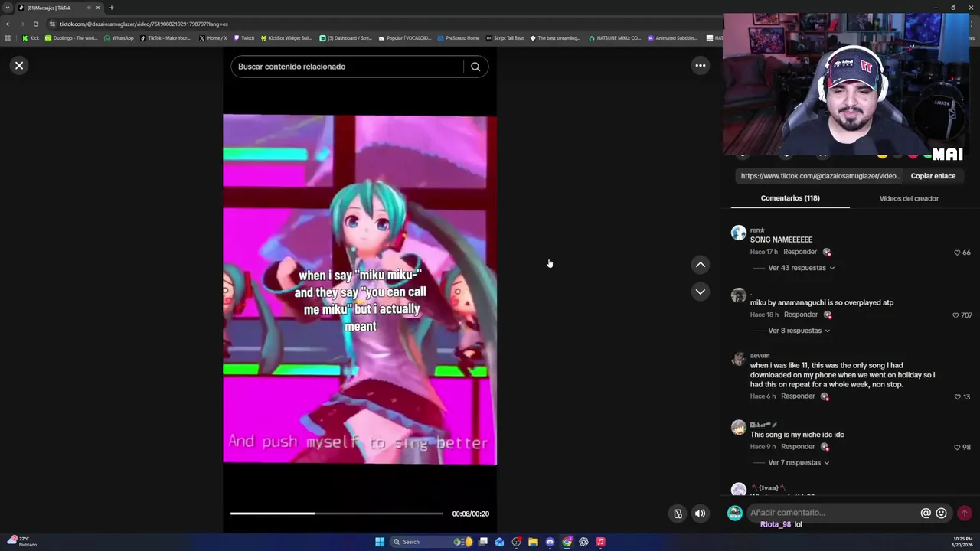Screen dimensions: 980x551
Task: Open Discord from taskbar
Action: 550,542
